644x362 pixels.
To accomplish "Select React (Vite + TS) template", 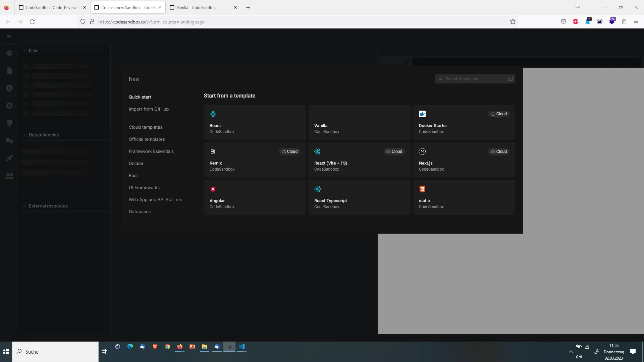I will pyautogui.click(x=360, y=160).
